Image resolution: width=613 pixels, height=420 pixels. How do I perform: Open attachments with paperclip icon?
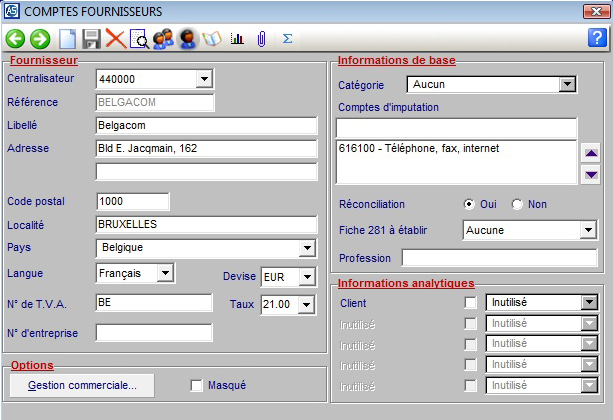click(262, 39)
